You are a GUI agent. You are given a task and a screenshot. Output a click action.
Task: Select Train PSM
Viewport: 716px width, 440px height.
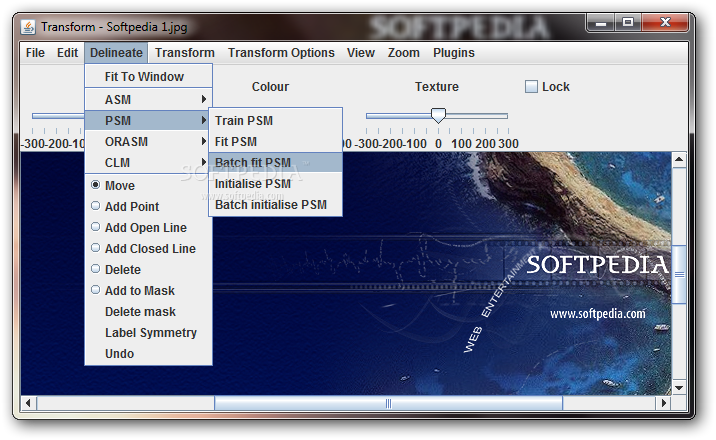(x=275, y=120)
